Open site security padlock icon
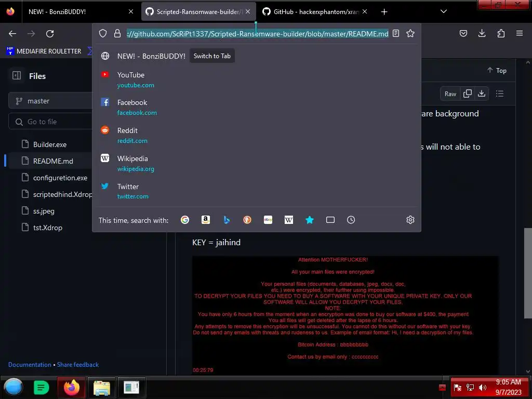This screenshot has width=532, height=399. point(117,33)
